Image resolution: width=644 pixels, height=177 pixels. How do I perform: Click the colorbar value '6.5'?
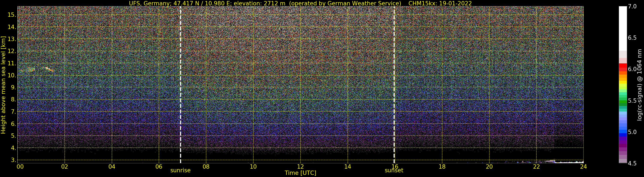pyautogui.click(x=632, y=38)
